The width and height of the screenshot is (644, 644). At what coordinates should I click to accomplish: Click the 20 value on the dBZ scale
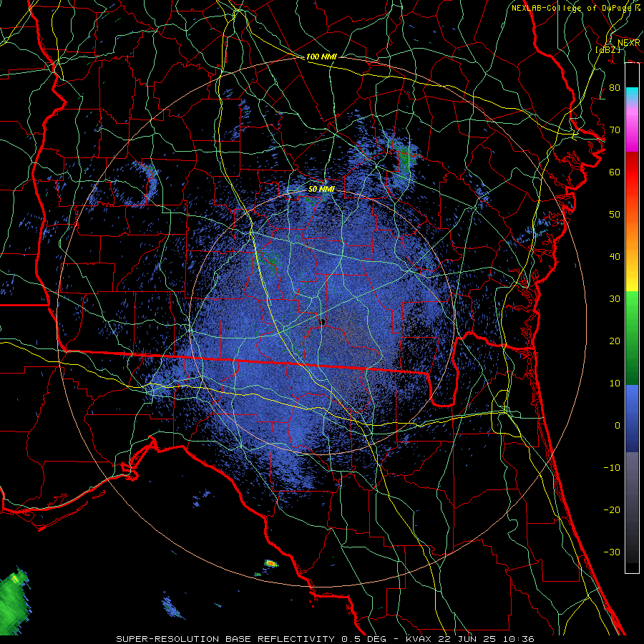(x=615, y=341)
